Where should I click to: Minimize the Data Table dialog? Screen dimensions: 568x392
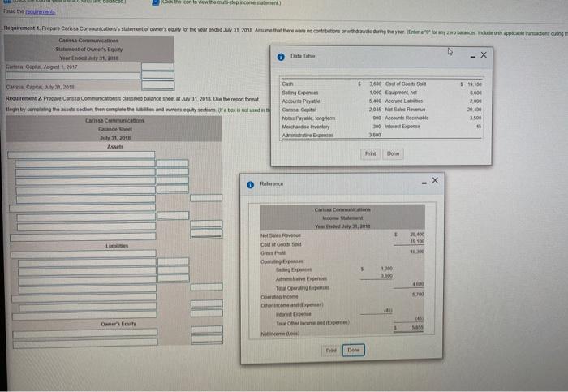click(473, 57)
